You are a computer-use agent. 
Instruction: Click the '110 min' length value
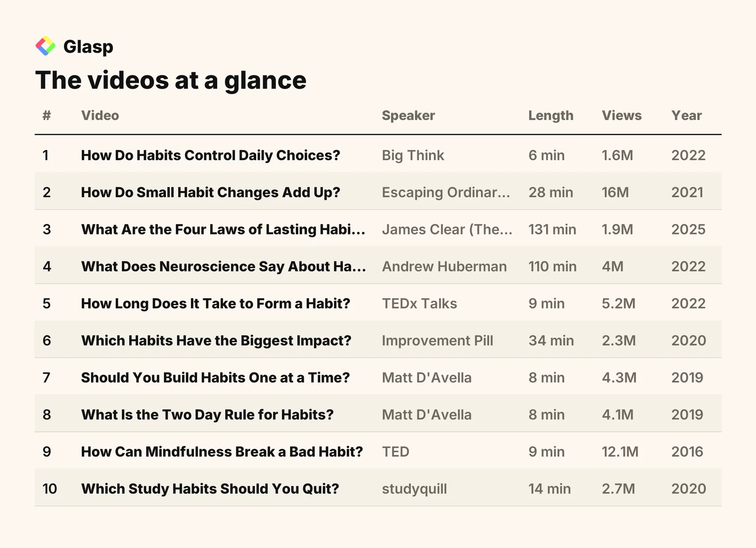click(552, 267)
